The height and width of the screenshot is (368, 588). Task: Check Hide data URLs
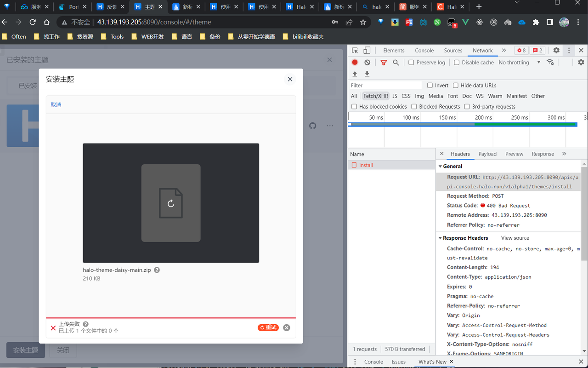pyautogui.click(x=456, y=86)
